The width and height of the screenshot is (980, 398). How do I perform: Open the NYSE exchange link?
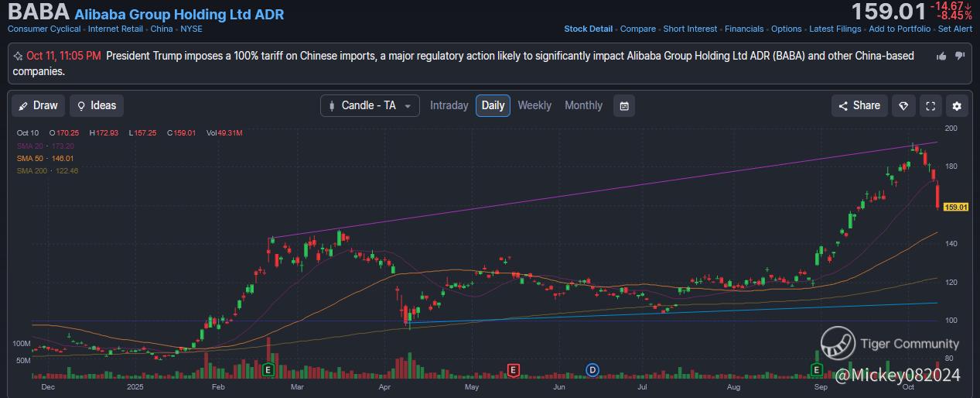[x=192, y=29]
